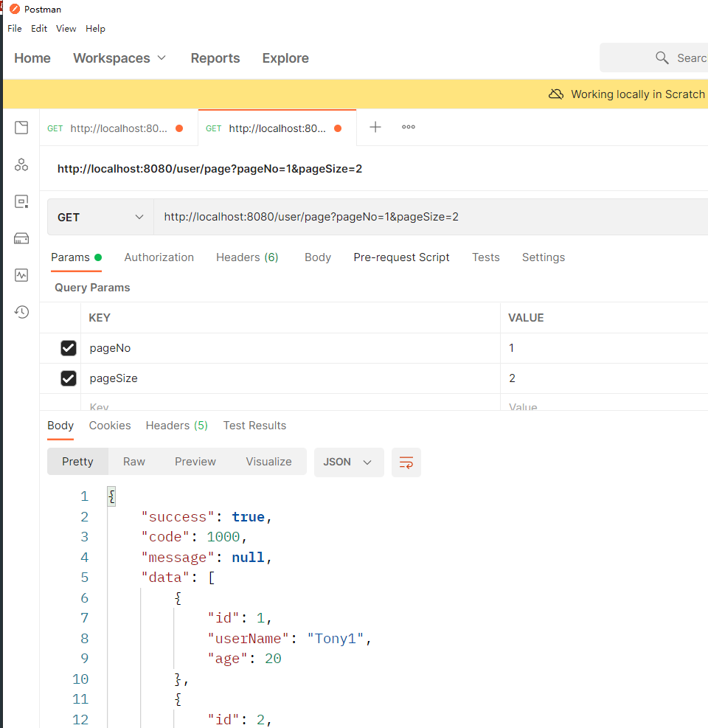
Task: Go to Home
Action: (x=32, y=58)
